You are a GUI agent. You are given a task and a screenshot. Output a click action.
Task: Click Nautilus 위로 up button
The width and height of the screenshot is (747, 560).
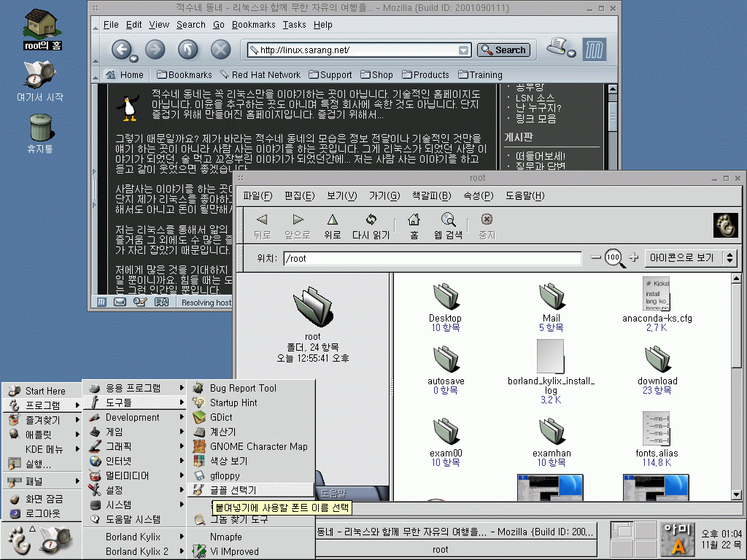pos(332,226)
